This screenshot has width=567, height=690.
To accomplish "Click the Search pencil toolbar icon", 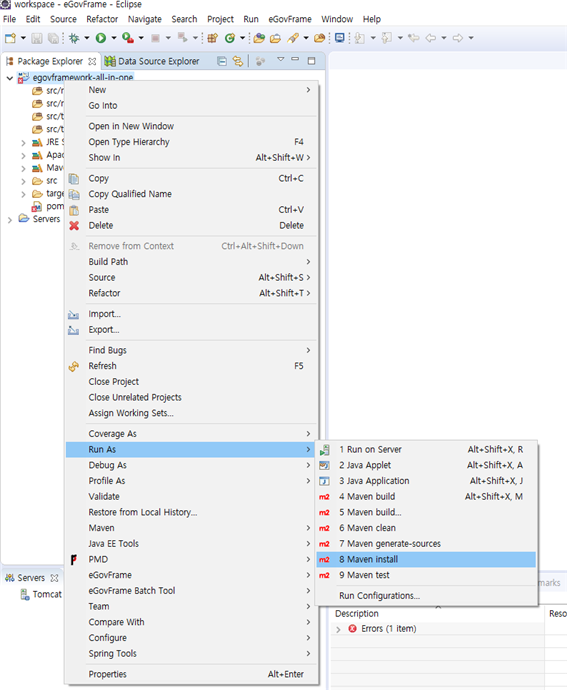I will [293, 38].
